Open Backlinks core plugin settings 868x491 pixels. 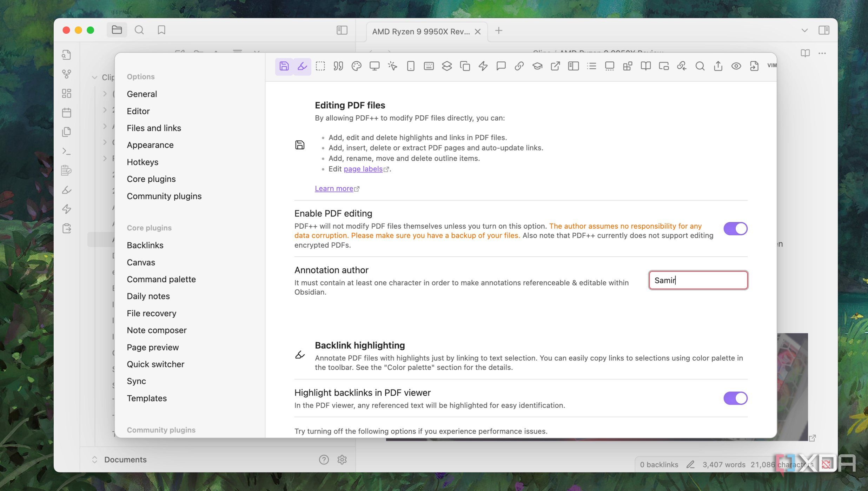(145, 245)
